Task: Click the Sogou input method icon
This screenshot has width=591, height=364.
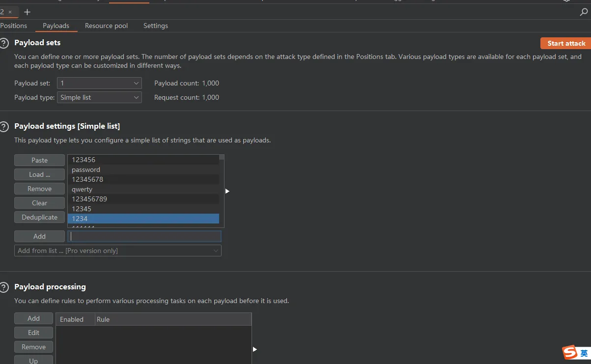Action: click(x=569, y=353)
